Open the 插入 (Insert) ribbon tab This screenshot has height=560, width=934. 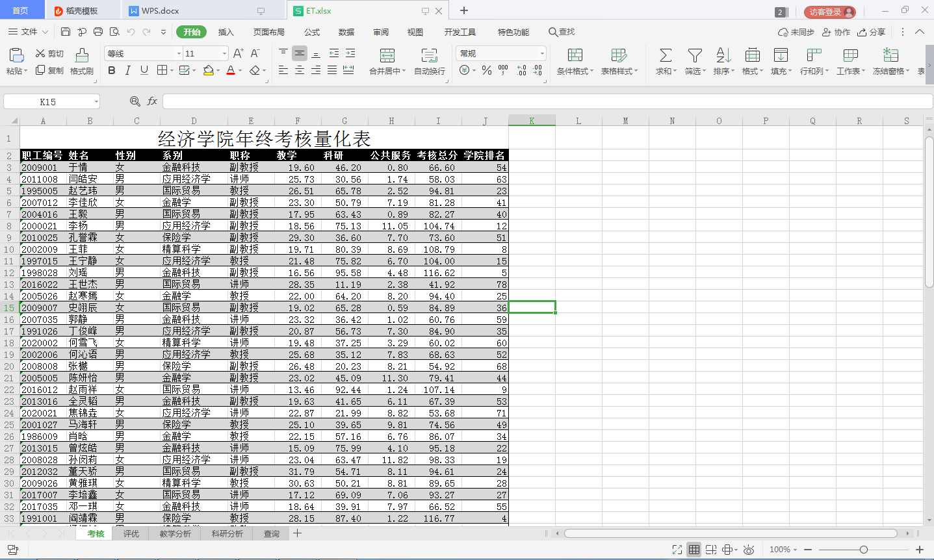[x=226, y=32]
